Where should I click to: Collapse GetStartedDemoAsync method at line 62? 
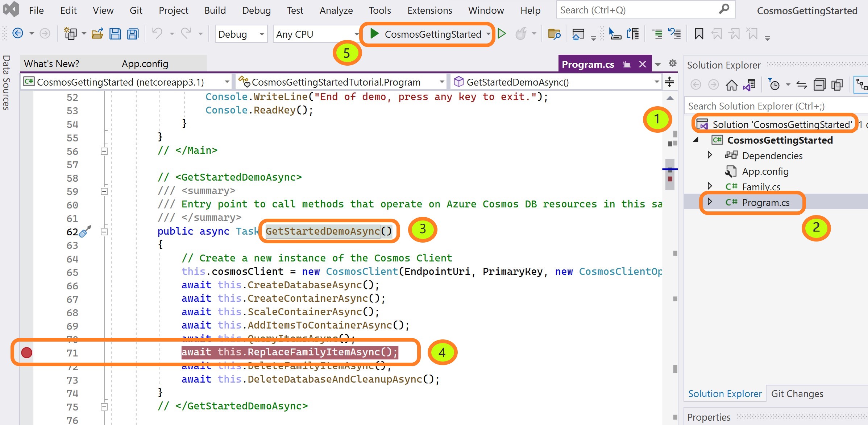(x=104, y=232)
